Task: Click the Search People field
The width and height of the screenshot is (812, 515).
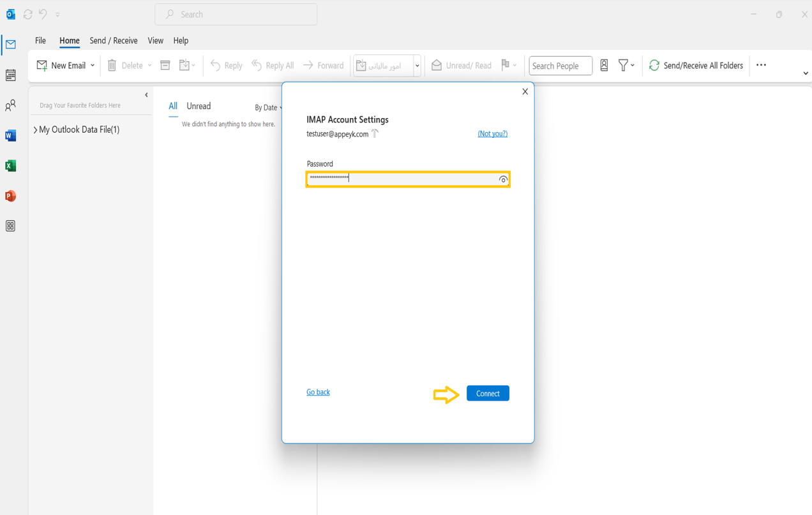Action: [x=560, y=66]
